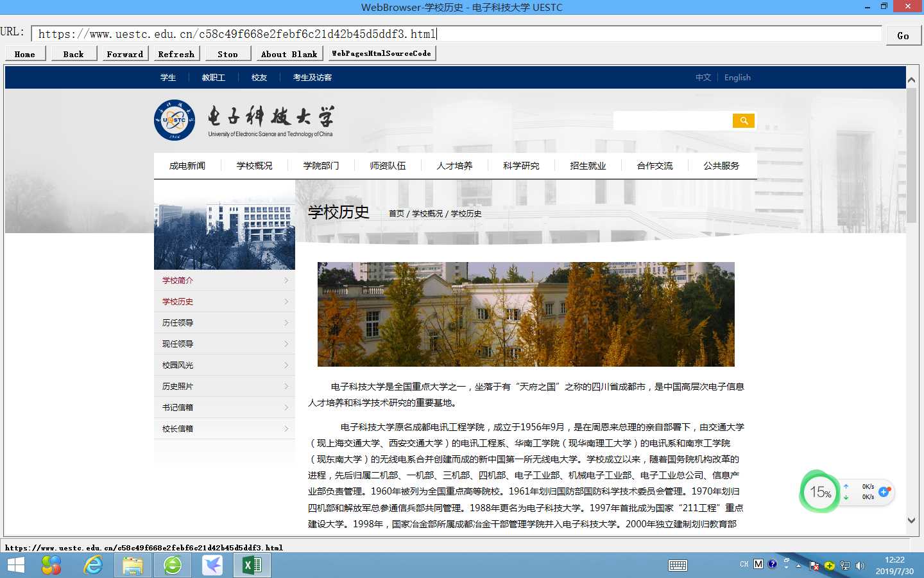Click the Home button

[x=25, y=53]
